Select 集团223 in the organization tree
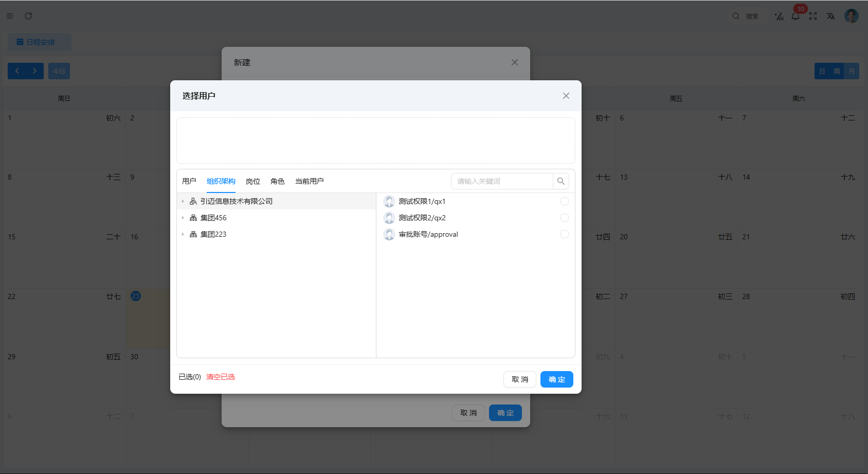Image resolution: width=868 pixels, height=474 pixels. click(213, 234)
